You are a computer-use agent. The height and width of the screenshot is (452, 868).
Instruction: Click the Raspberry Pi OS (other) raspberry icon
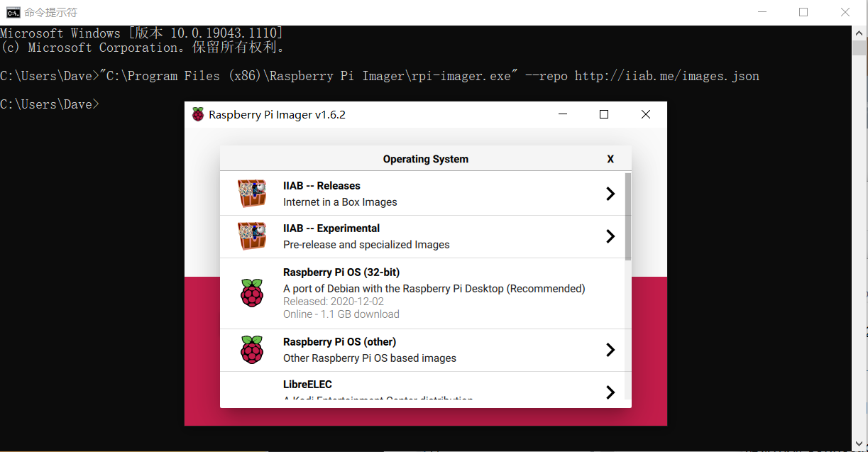tap(252, 350)
